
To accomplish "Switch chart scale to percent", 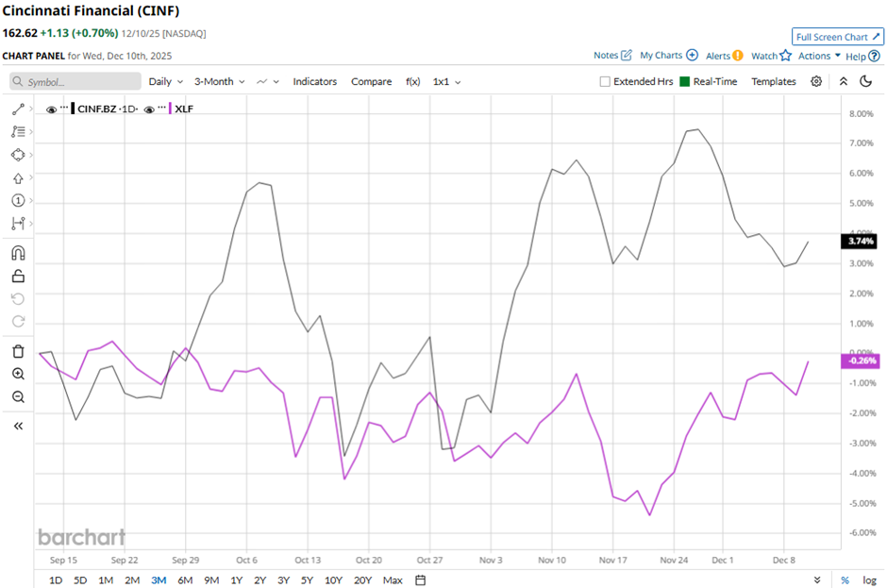I will point(845,580).
